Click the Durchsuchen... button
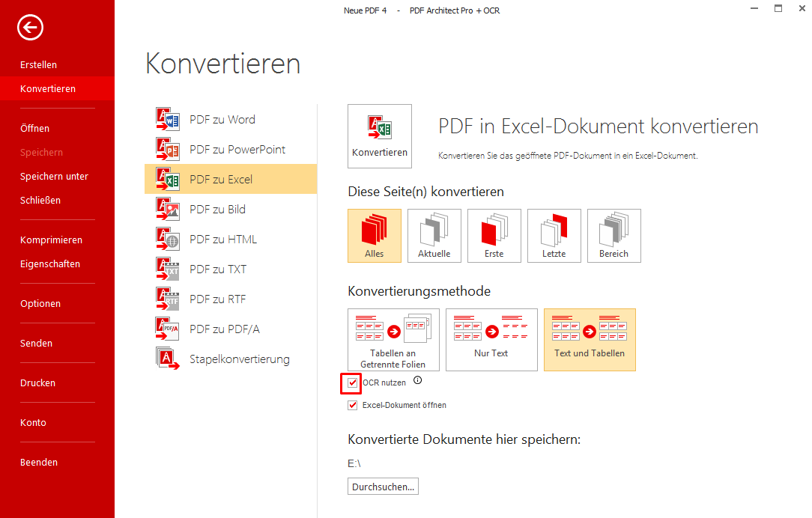This screenshot has width=812, height=518. [384, 487]
